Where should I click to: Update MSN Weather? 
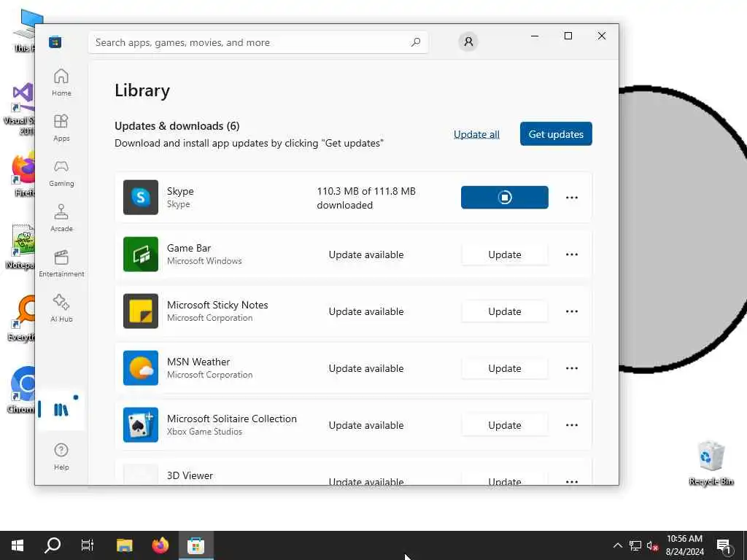click(505, 368)
